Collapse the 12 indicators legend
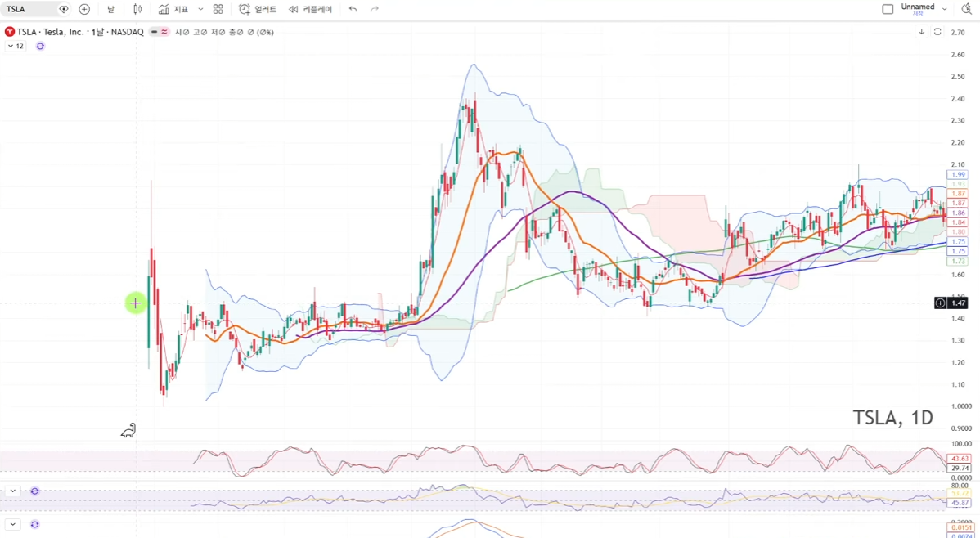Image resolution: width=980 pixels, height=538 pixels. pos(16,47)
